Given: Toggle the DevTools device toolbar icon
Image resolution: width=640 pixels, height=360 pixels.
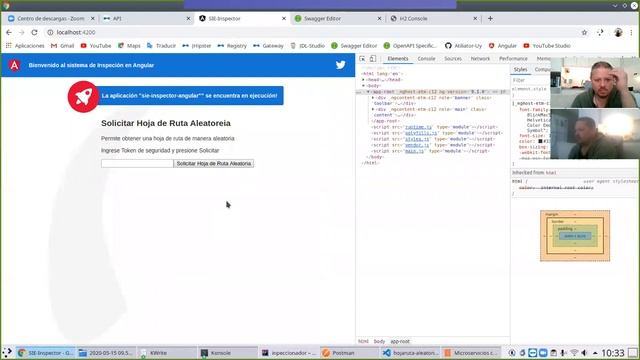Looking at the screenshot, I should 373,59.
